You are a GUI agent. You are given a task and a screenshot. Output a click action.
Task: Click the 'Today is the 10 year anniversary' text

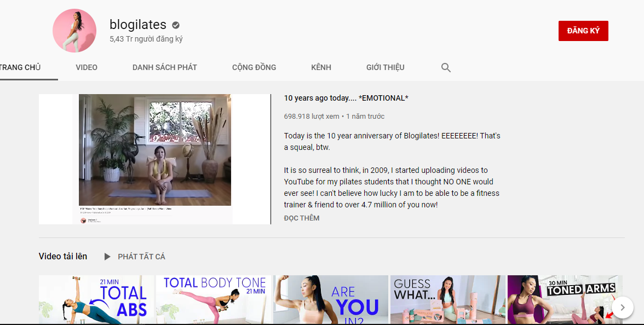[x=392, y=142]
